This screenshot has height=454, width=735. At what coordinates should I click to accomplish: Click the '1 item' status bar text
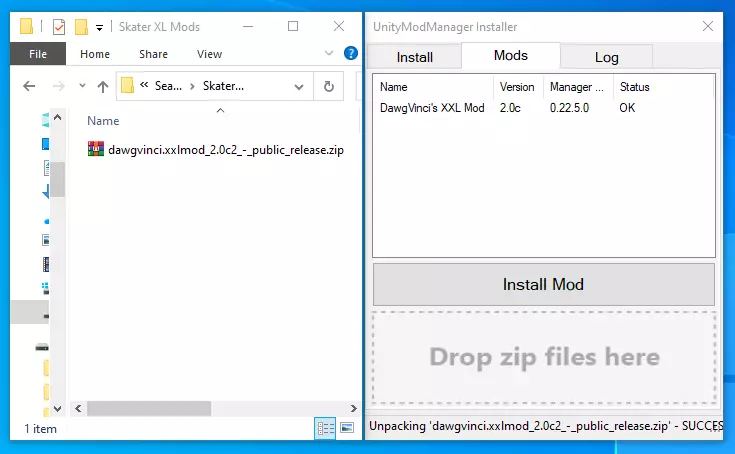40,429
